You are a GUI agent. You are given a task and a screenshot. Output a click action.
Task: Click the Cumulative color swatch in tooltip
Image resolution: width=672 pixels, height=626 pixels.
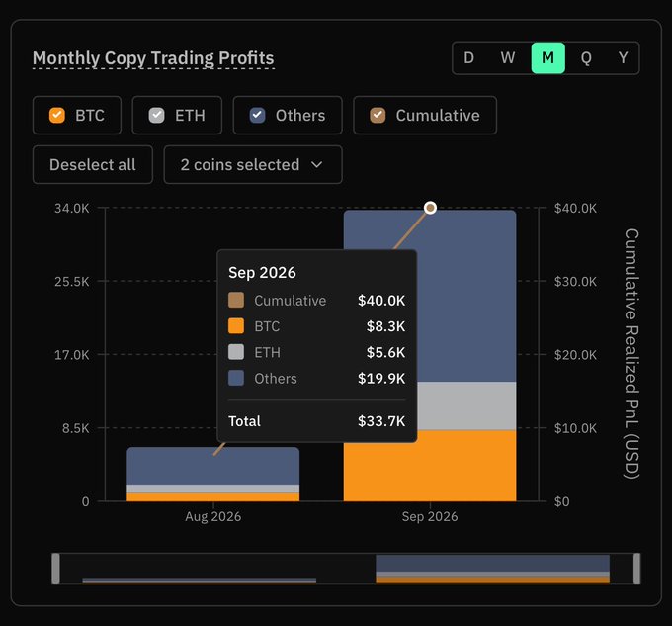tap(236, 300)
